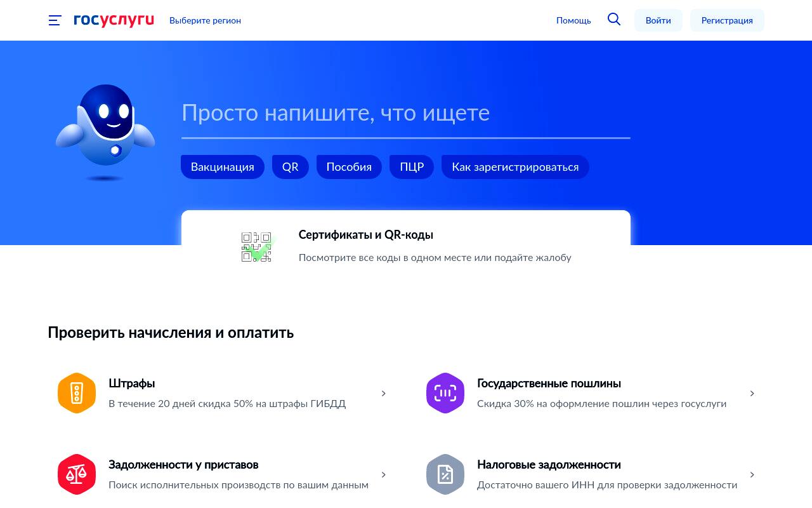Click the orange Штрафы traffic light icon
The height and width of the screenshot is (508, 812).
point(77,393)
